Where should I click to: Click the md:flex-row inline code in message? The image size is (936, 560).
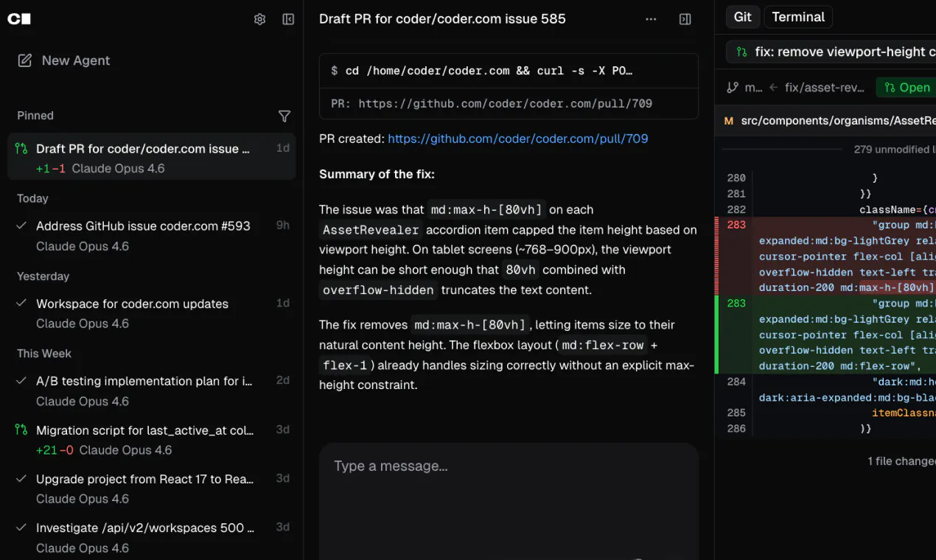click(x=601, y=346)
